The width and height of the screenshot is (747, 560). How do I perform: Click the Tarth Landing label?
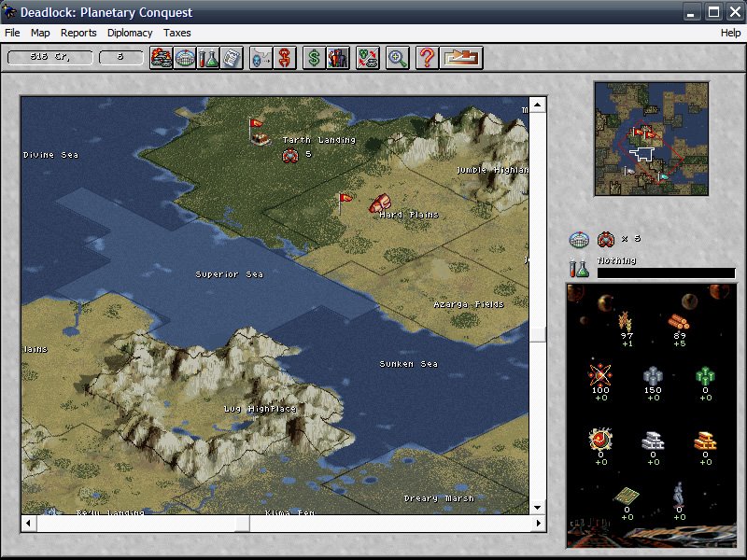click(319, 140)
